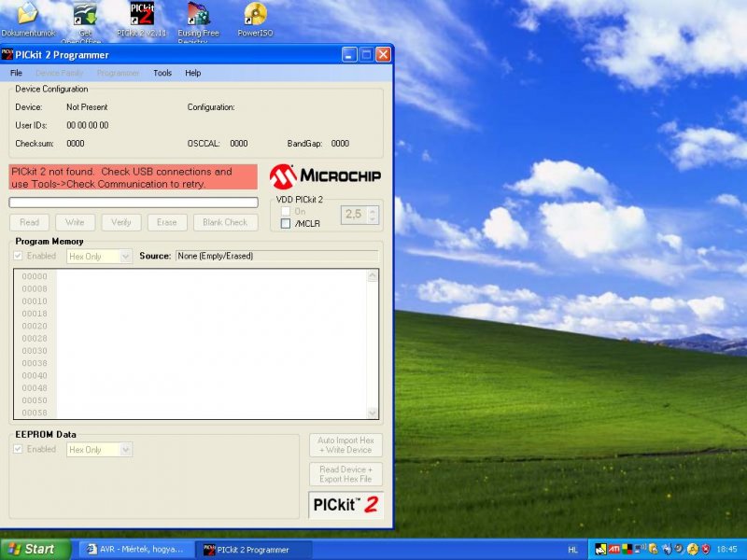Click the 00020 address row in Program Memory

point(35,326)
